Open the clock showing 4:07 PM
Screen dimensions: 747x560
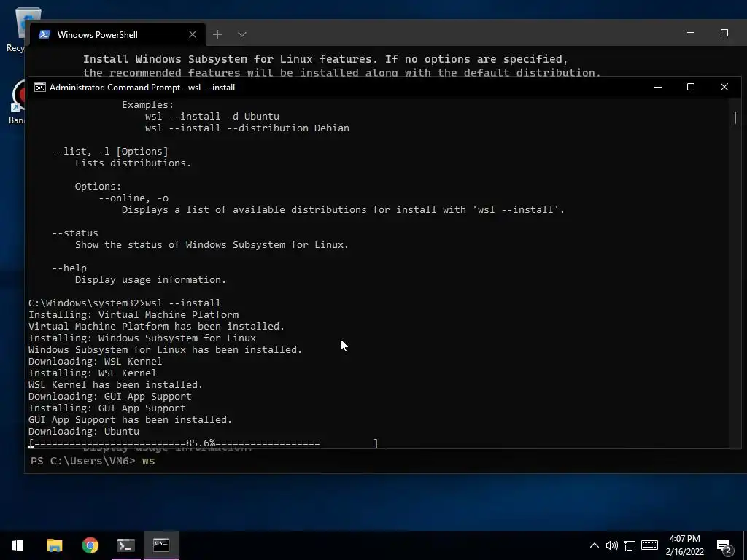(x=684, y=545)
